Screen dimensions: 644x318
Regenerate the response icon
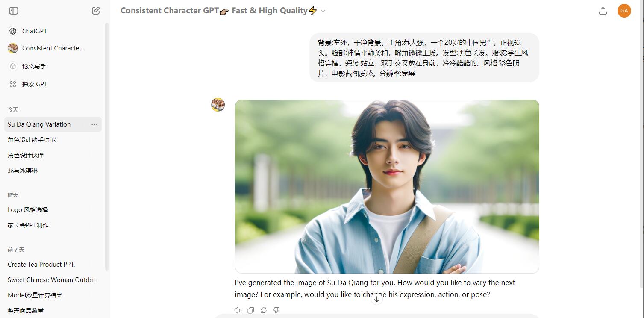(x=264, y=310)
